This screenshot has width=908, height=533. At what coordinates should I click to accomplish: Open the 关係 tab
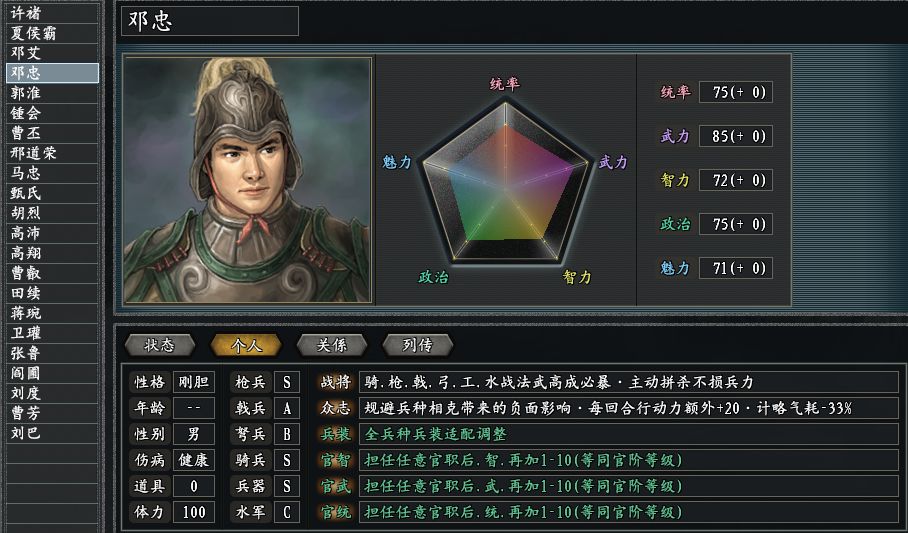coord(332,345)
